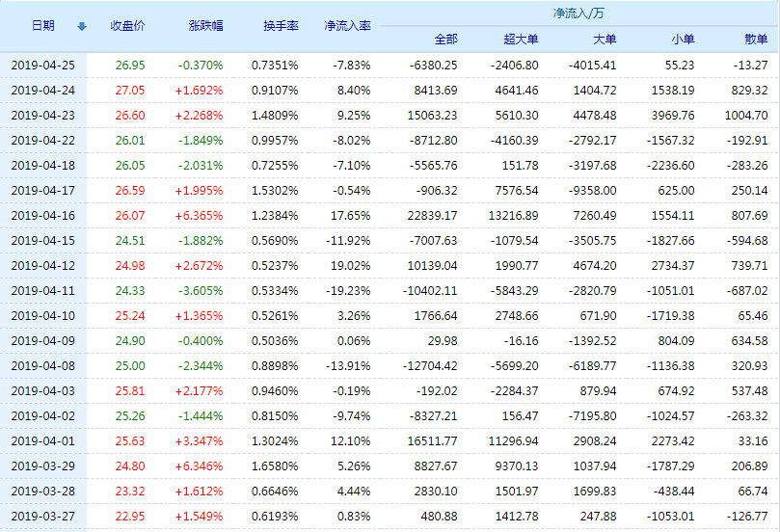This screenshot has height=532, width=780.
Task: Sort by 换手率 column header
Action: coord(282,26)
